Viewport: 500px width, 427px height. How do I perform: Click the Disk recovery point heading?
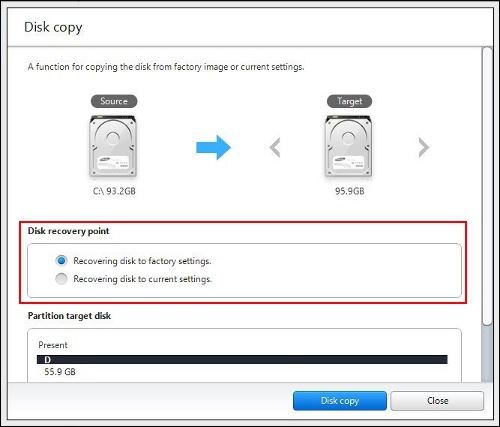click(68, 231)
